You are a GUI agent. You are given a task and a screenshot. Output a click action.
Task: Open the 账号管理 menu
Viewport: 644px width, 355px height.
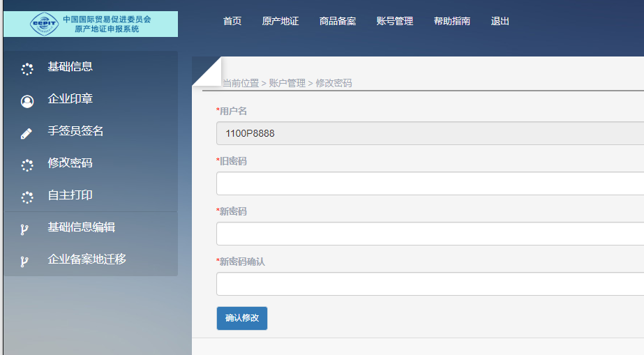(x=395, y=21)
